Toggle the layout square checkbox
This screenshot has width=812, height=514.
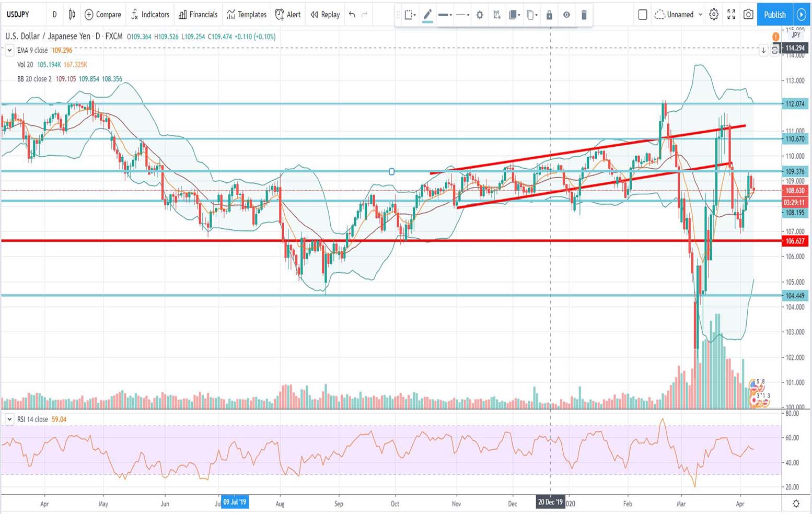tap(643, 15)
